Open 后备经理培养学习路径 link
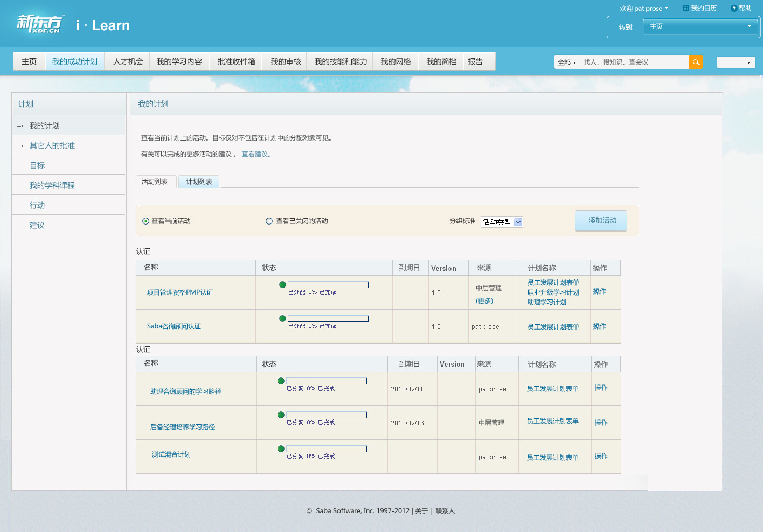 click(183, 427)
